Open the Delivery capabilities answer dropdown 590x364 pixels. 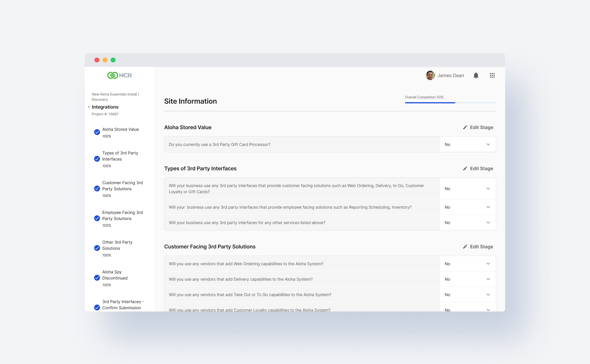(x=467, y=279)
